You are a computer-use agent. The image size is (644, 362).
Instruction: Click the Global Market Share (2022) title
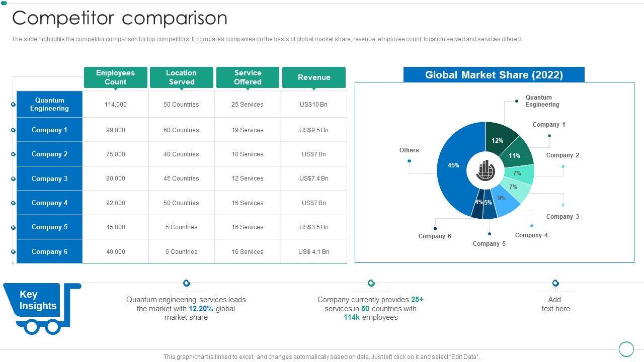point(494,75)
